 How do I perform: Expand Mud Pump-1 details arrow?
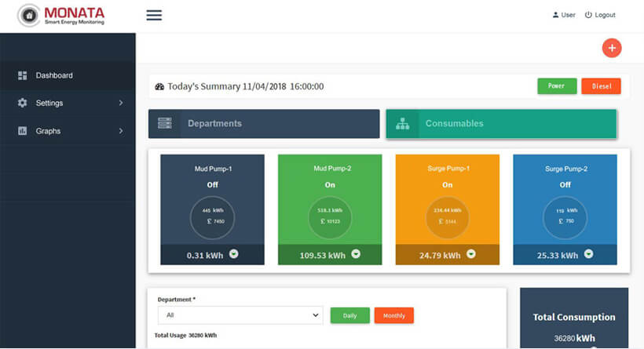coord(233,254)
